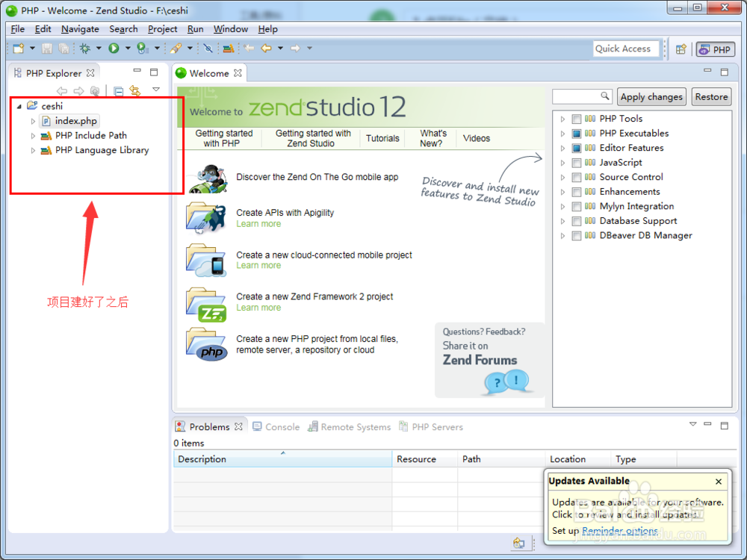Viewport: 747px width, 560px height.
Task: Expand the PHP Tools feature group
Action: [x=562, y=119]
